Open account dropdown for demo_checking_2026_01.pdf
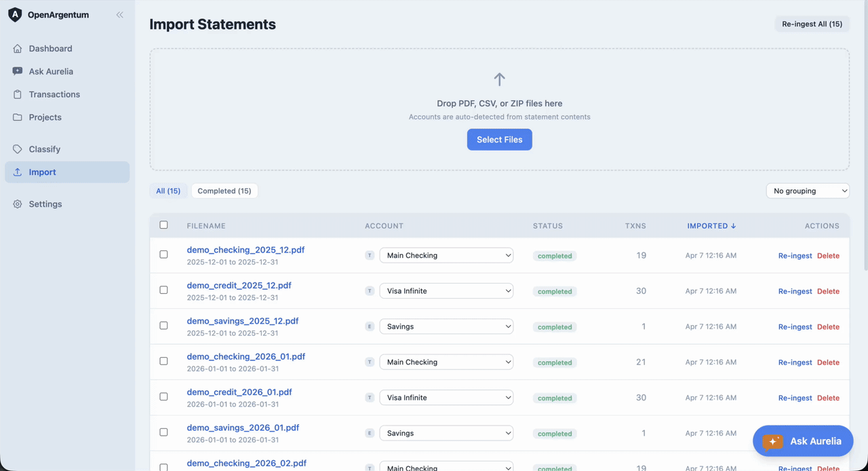 coord(446,362)
